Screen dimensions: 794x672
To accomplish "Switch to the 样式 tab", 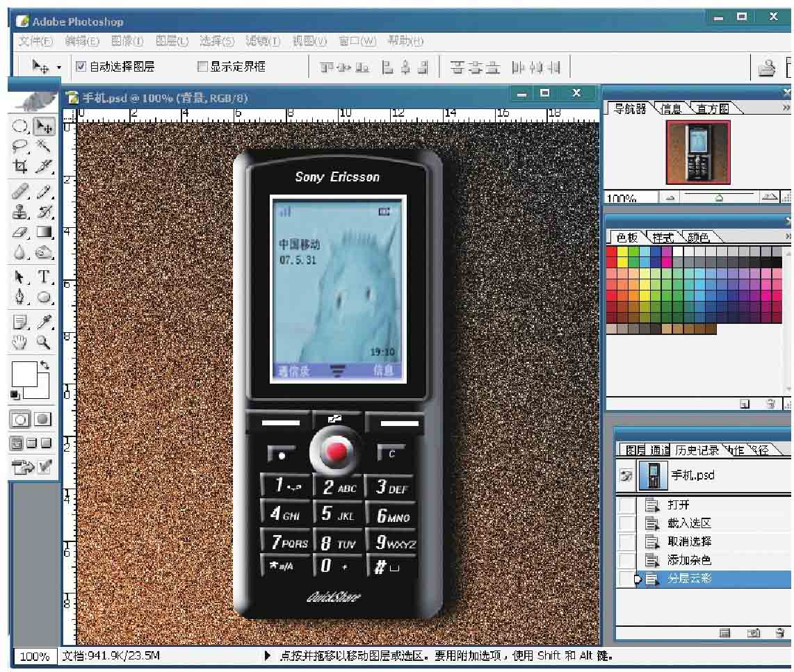I will 663,238.
